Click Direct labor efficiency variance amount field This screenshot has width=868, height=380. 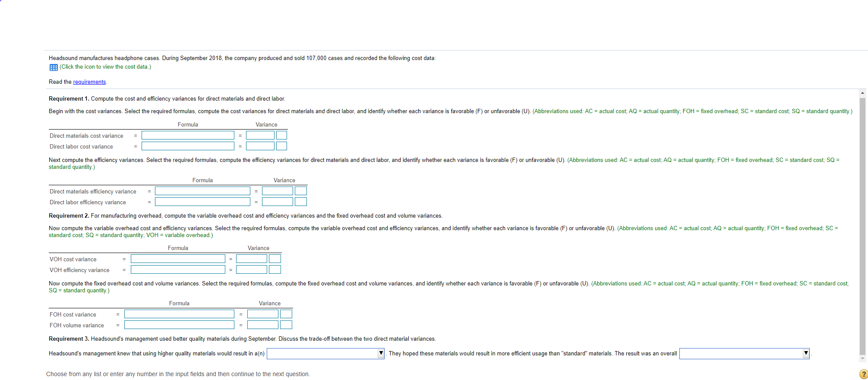tap(278, 202)
